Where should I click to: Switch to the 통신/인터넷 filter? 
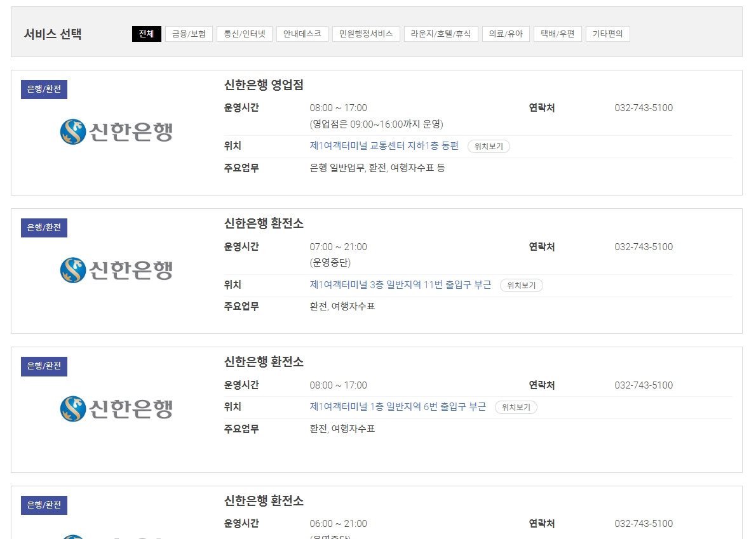245,34
